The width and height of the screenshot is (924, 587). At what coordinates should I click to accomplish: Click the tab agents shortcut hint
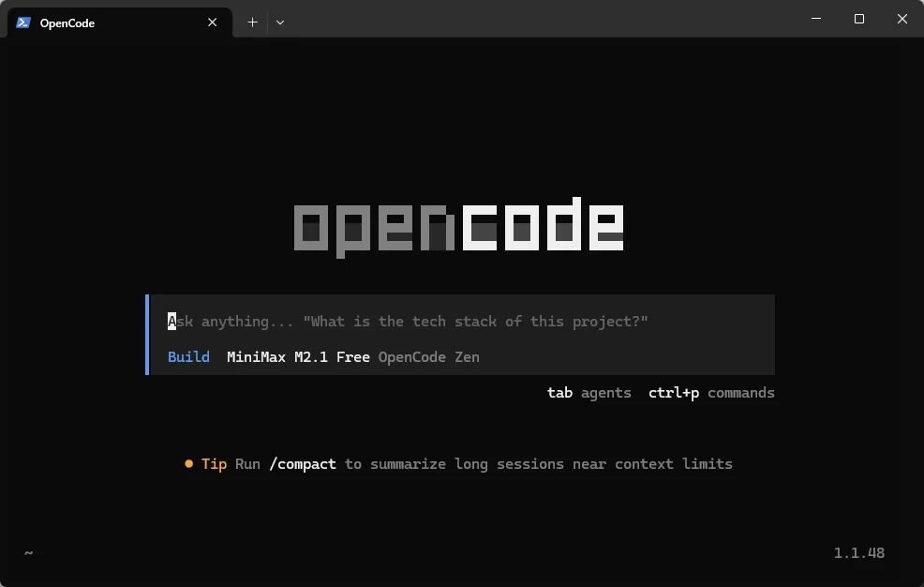pyautogui.click(x=589, y=393)
